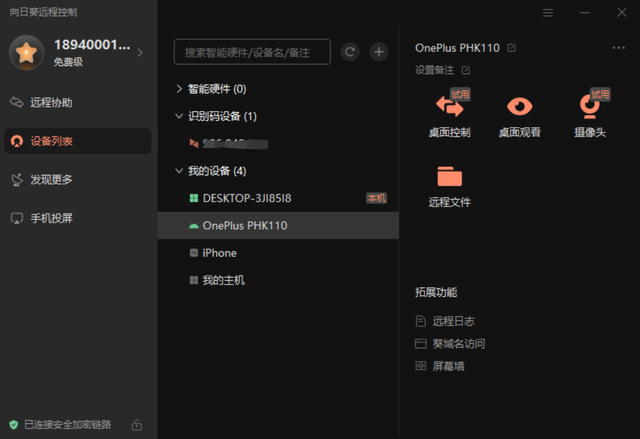Screen dimensions: 640x439
Task: Collapse the 我的设备 (4) group
Action: (x=179, y=171)
